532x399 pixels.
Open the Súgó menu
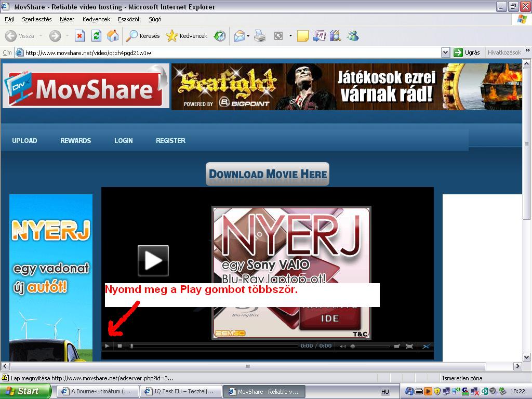click(x=155, y=19)
